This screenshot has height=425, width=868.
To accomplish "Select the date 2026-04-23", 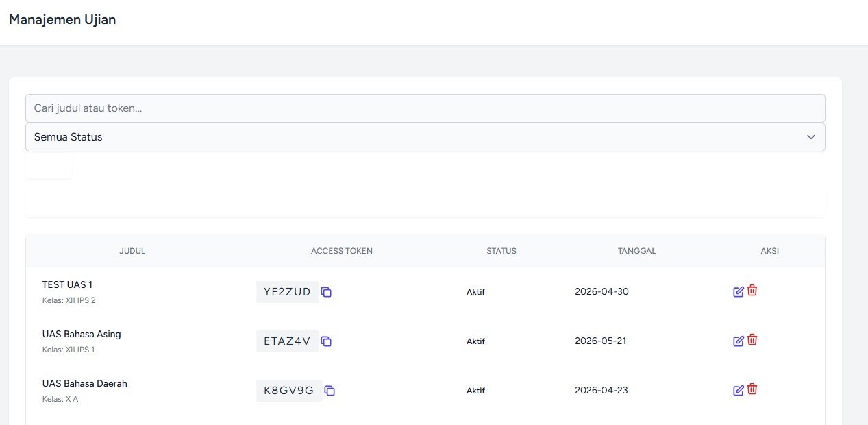I will click(x=602, y=390).
